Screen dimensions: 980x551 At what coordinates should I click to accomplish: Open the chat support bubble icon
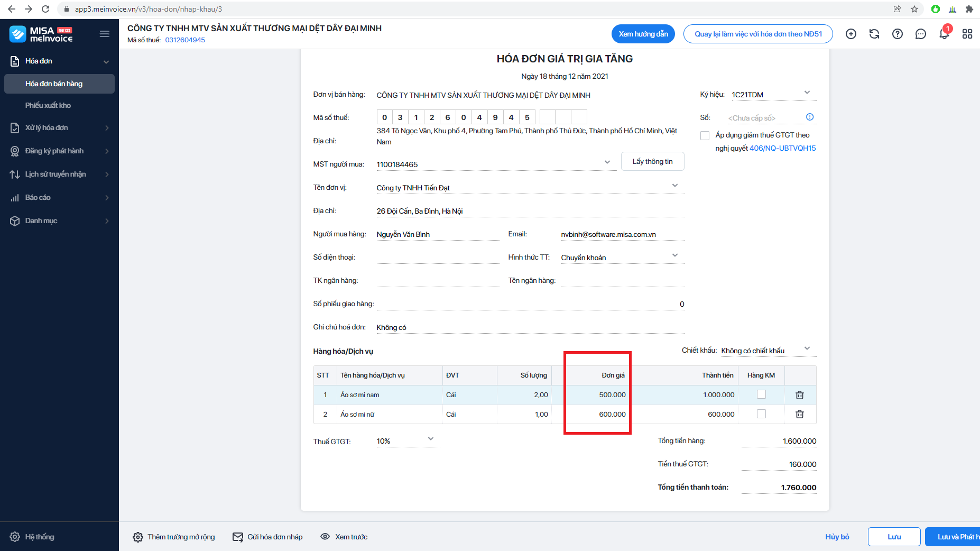921,34
